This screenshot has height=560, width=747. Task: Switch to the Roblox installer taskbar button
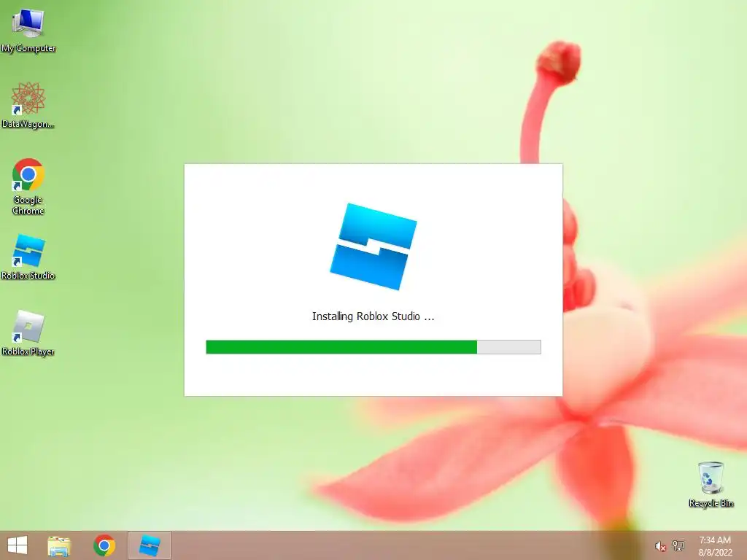(x=149, y=545)
